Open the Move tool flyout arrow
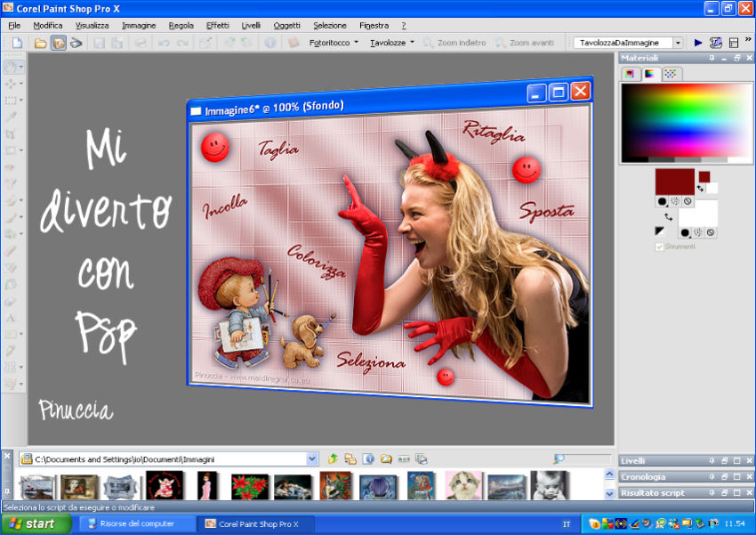756x535 pixels. click(x=21, y=84)
